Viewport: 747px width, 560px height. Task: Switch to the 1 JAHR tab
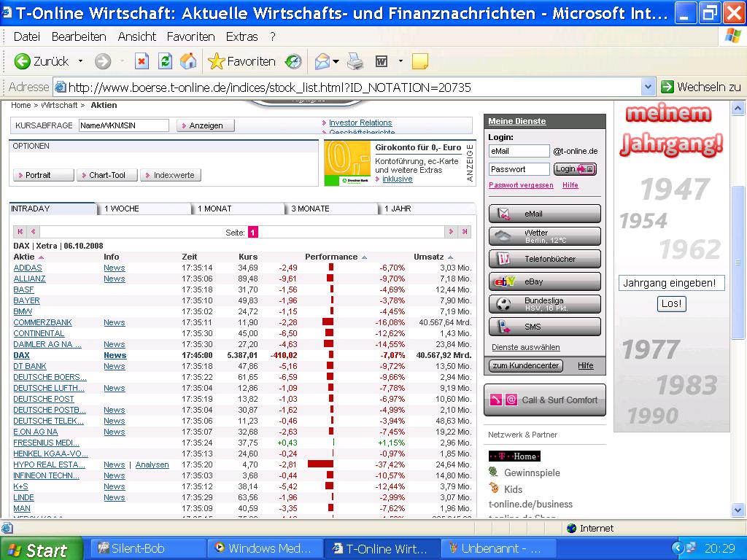[x=427, y=209]
